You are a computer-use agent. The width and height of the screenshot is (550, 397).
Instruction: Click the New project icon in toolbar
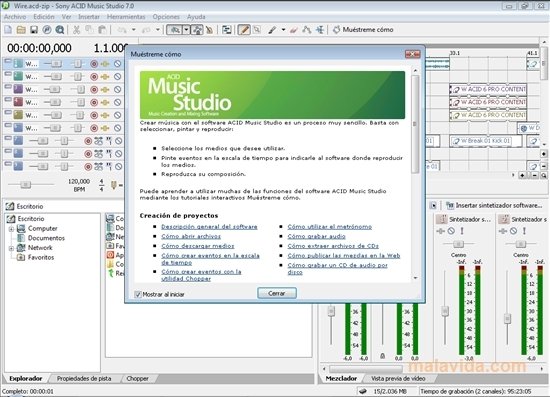click(x=8, y=30)
